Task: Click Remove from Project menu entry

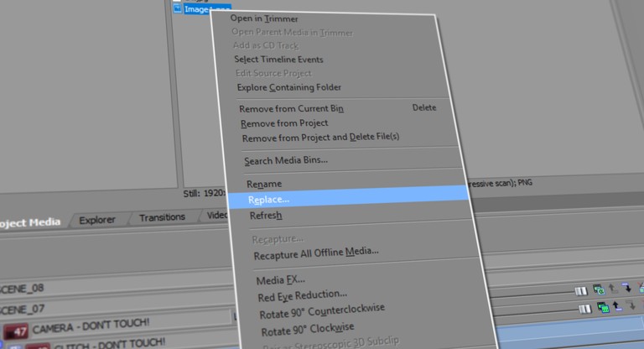Action: click(x=284, y=123)
